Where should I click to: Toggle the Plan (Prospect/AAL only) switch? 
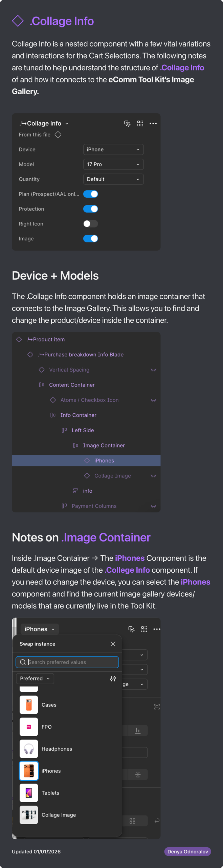pos(91,194)
